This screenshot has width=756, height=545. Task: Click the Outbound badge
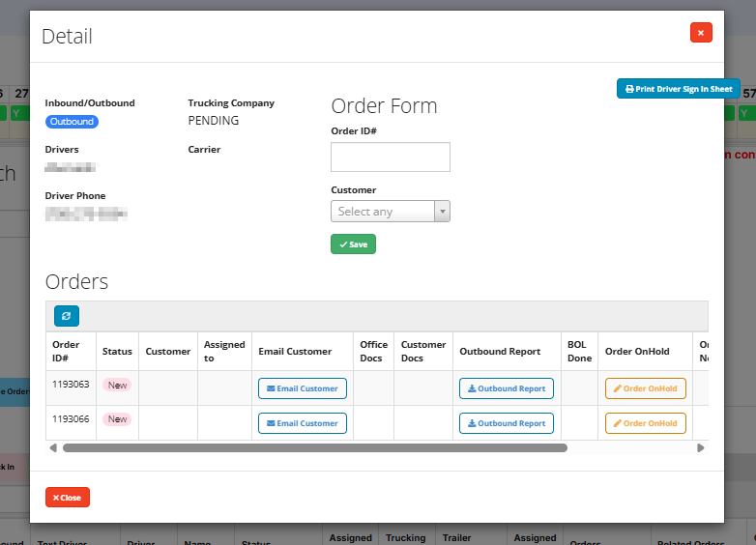point(72,122)
